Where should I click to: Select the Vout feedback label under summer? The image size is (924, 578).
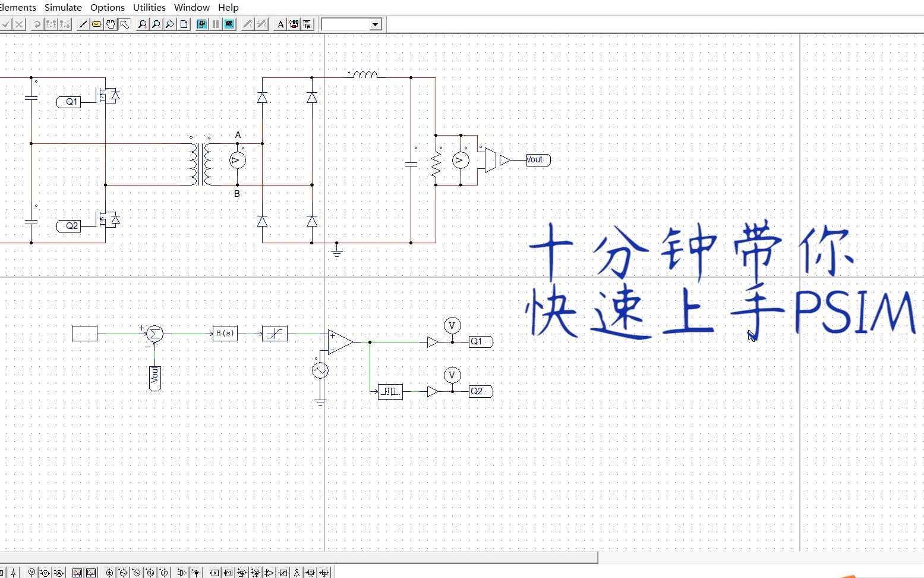click(x=155, y=378)
